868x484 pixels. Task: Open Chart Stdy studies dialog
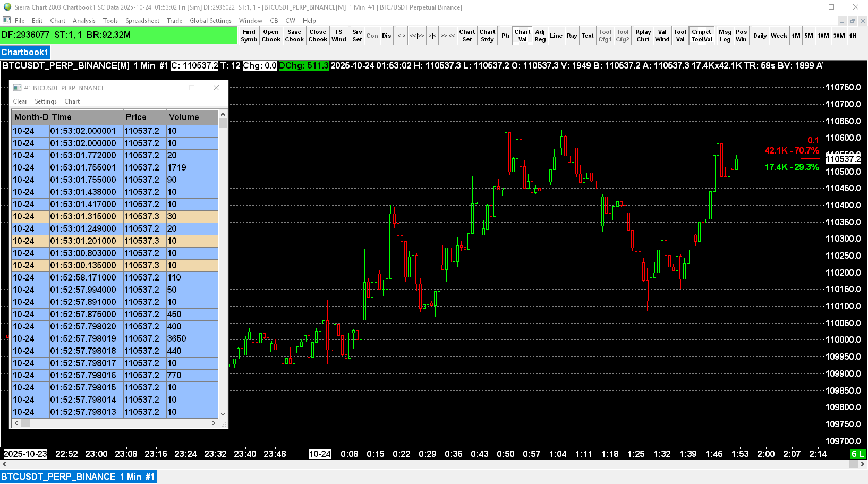tap(488, 36)
